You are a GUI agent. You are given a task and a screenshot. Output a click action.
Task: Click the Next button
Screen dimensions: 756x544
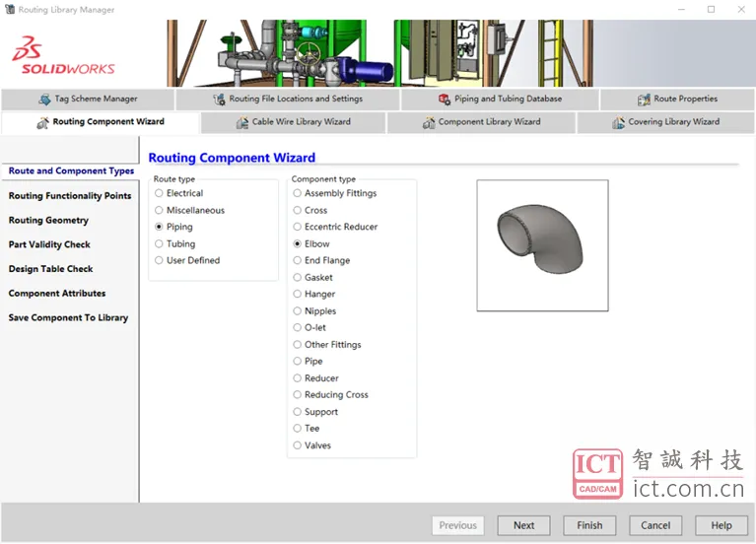pos(523,525)
